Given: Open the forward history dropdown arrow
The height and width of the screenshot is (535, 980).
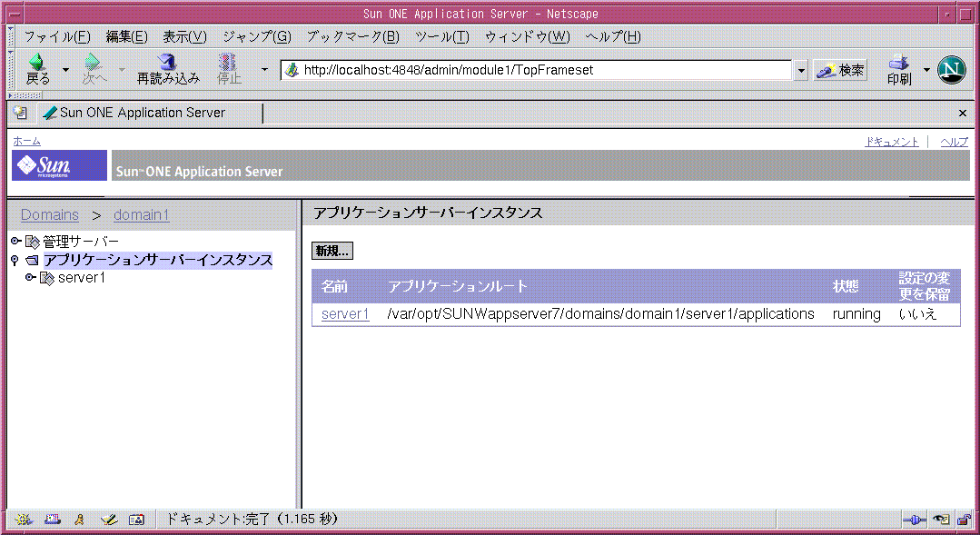Looking at the screenshot, I should [x=122, y=70].
